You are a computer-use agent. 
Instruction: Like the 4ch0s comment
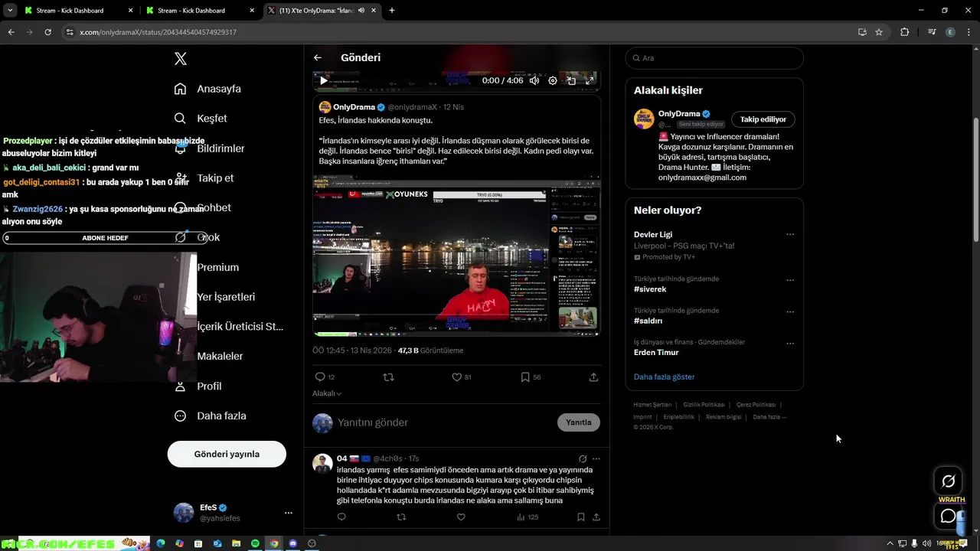461,517
